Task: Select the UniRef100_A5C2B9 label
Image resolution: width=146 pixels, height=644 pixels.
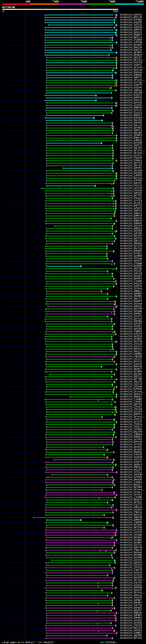Action: coord(131,93)
